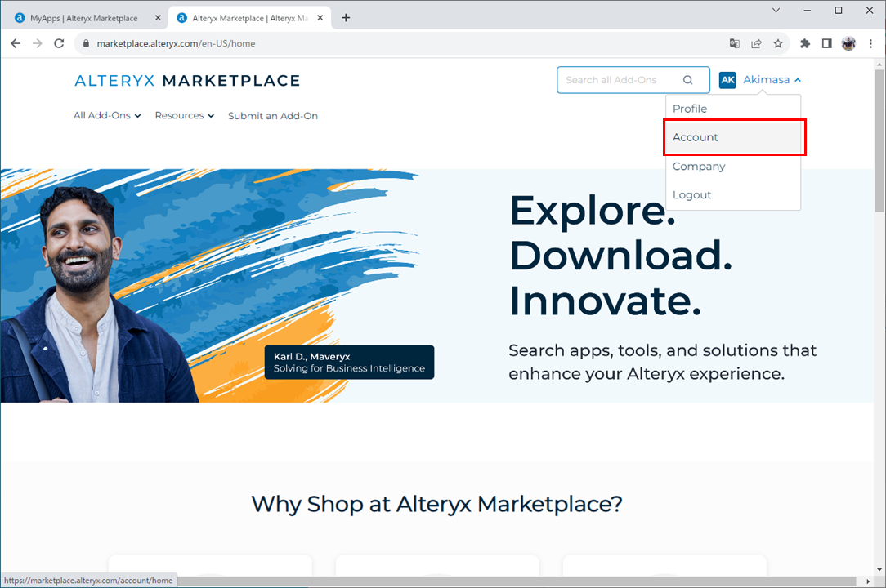Click the search magnifier icon
Viewport: 886px width, 588px height.
click(x=687, y=80)
